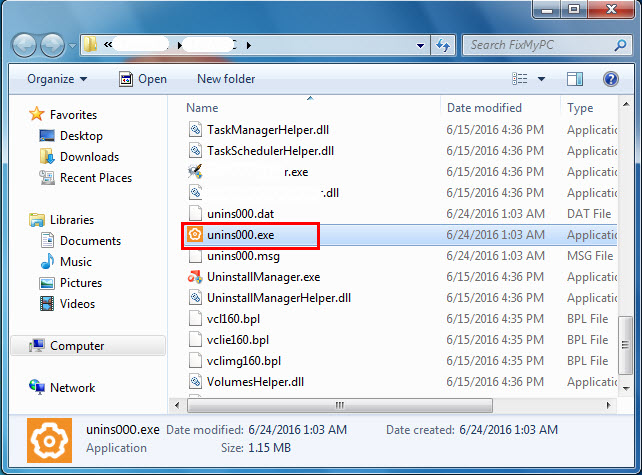
Task: Click the refresh address bar icon
Action: click(x=443, y=45)
